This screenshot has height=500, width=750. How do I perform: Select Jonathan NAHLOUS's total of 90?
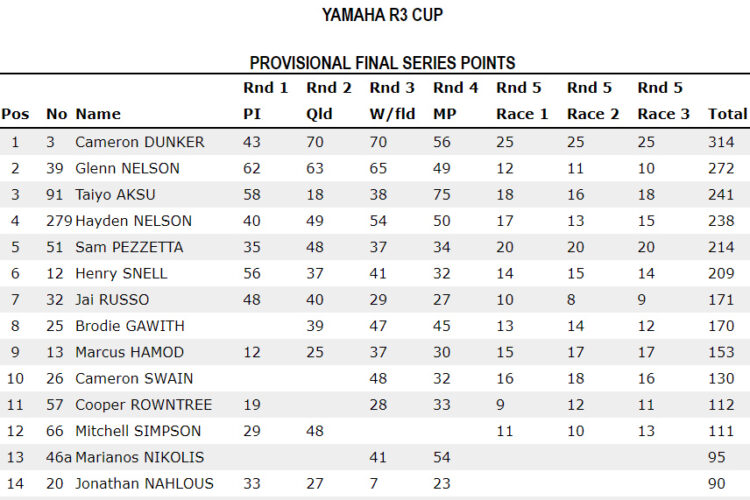pyautogui.click(x=717, y=484)
